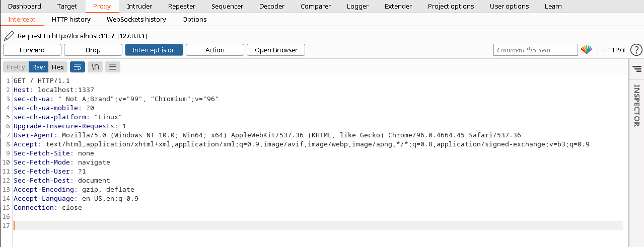Drop the intercepted request
This screenshot has height=247, width=644.
pyautogui.click(x=93, y=50)
